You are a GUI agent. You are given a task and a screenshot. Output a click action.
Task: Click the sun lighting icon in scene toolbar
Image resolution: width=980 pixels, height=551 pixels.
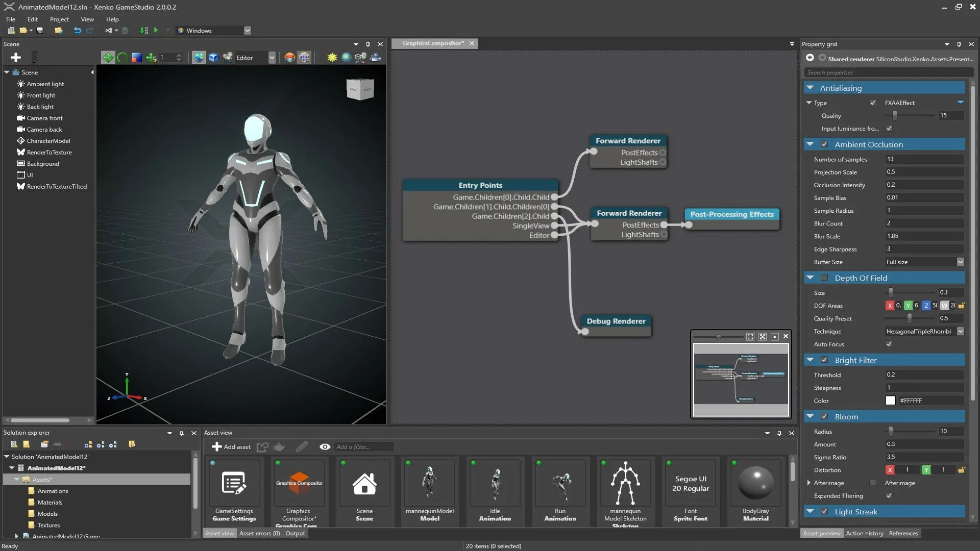point(332,58)
